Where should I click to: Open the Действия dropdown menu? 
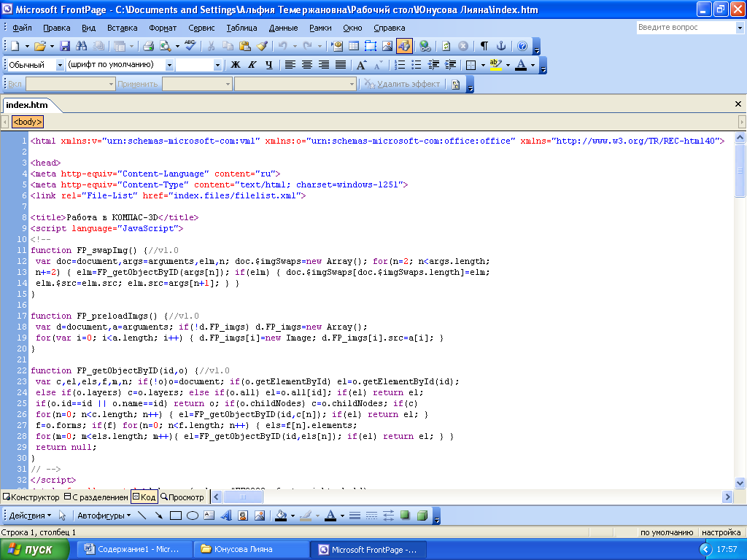pos(30,516)
